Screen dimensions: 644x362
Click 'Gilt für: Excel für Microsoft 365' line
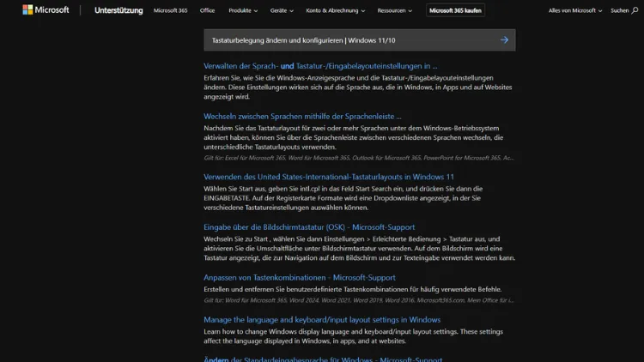click(x=359, y=158)
